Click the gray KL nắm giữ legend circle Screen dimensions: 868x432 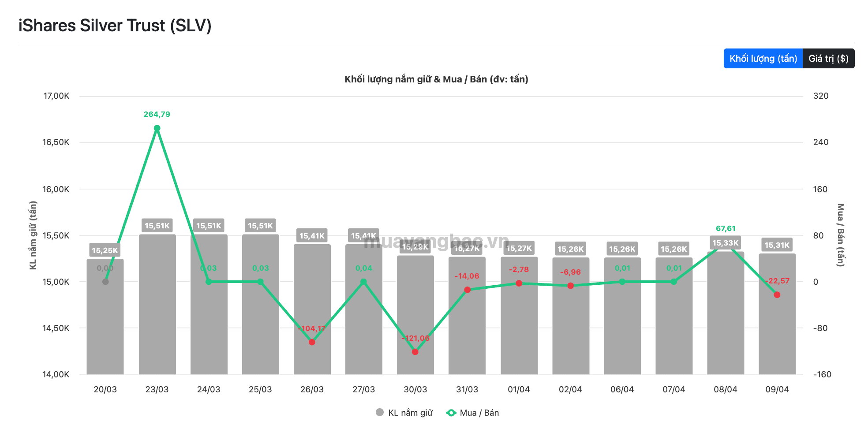[x=380, y=412]
